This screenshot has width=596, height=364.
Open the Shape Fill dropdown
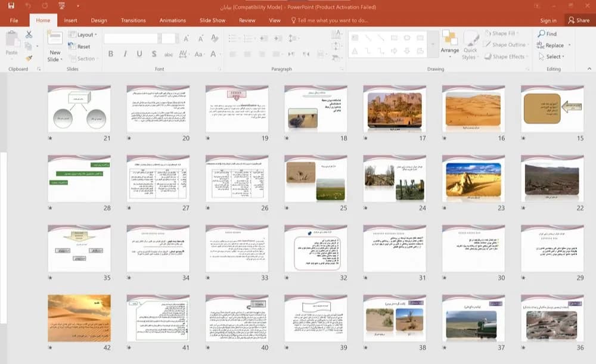pos(502,33)
